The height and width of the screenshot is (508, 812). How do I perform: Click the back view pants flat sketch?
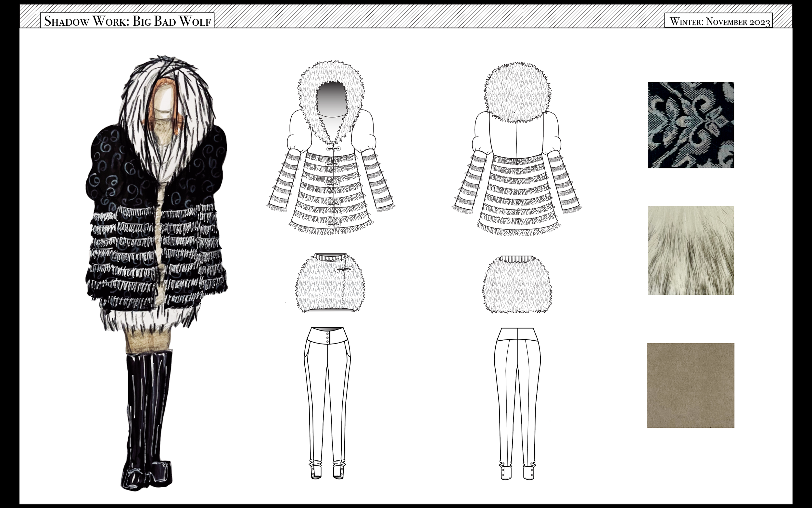(x=517, y=403)
